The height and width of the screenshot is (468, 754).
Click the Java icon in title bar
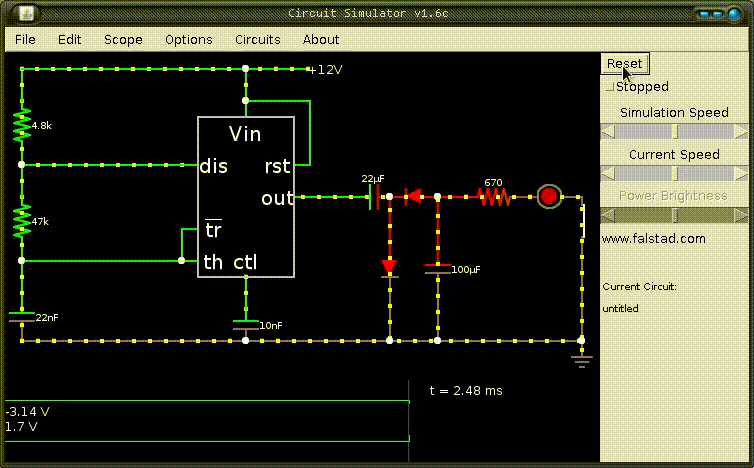(x=26, y=13)
